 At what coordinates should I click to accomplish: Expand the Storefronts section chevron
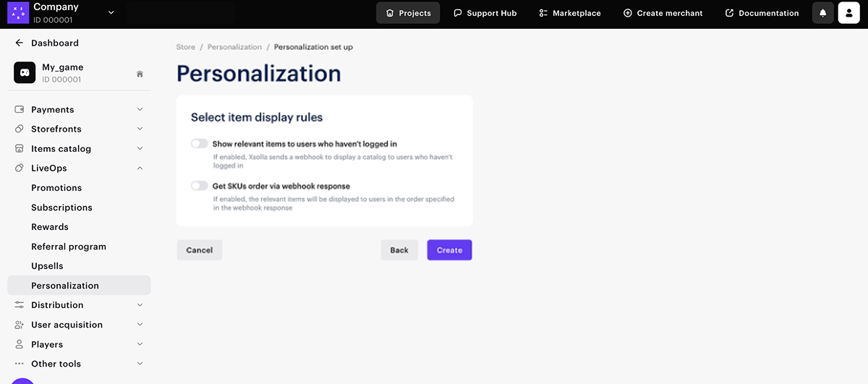pos(140,129)
